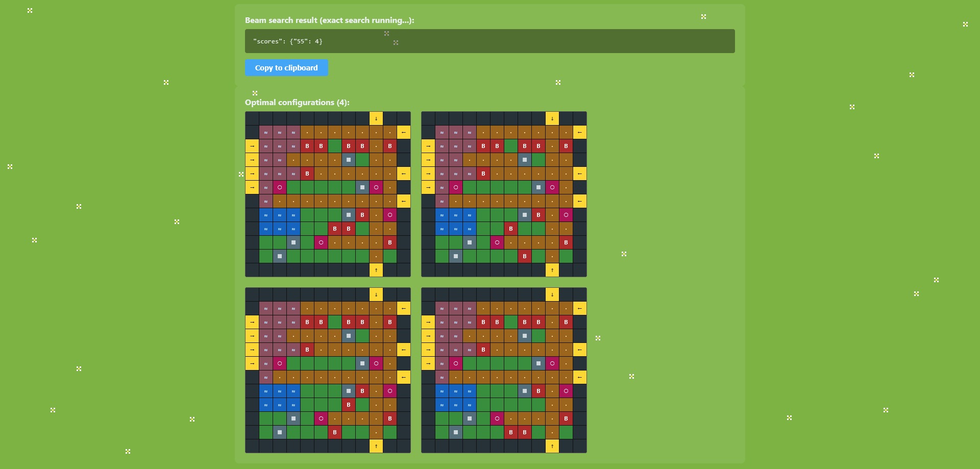
Task: Click the up-arrow tile in the third configuration
Action: click(376, 446)
